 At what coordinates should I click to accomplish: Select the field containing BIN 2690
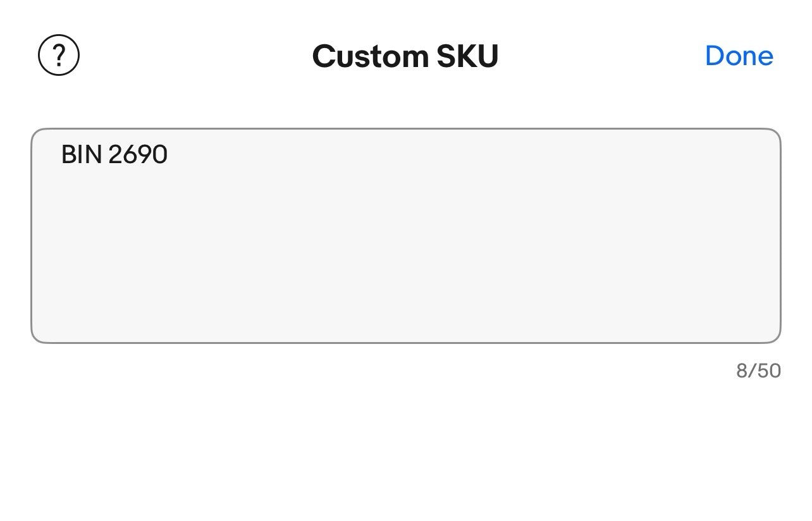coord(405,236)
